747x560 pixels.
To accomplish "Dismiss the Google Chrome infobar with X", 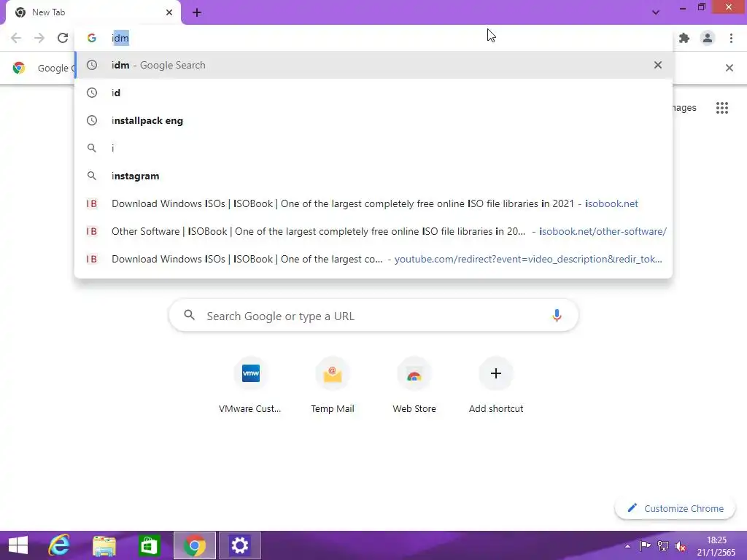I will (x=729, y=68).
